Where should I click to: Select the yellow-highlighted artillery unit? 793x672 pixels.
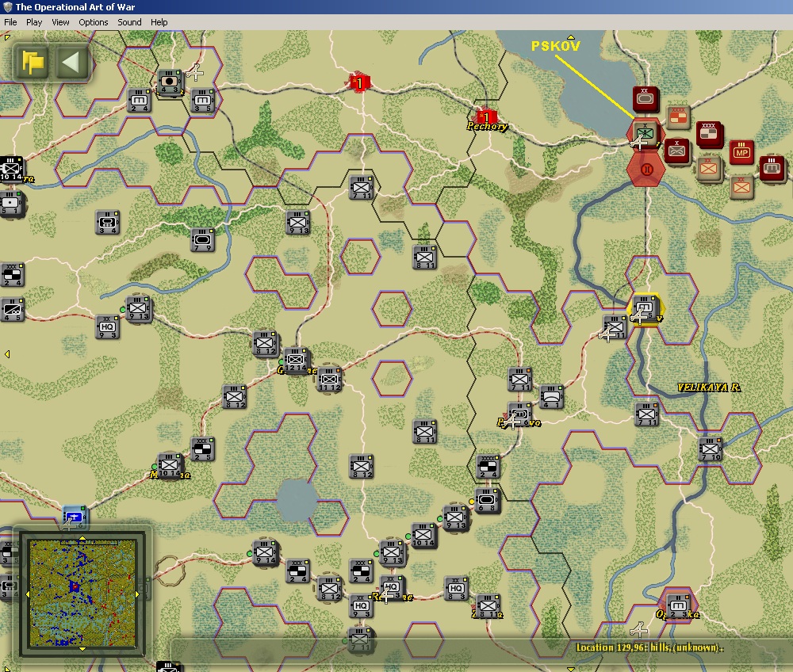[645, 308]
